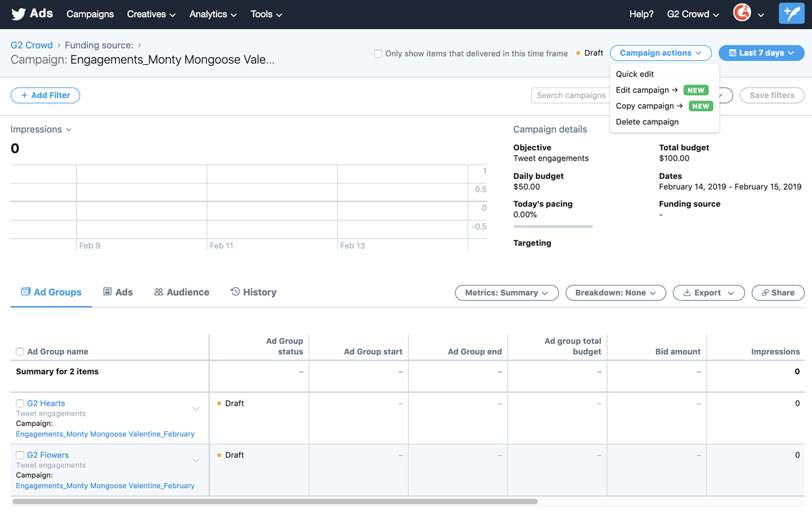Click the Ad Groups tab icon

pyautogui.click(x=26, y=292)
